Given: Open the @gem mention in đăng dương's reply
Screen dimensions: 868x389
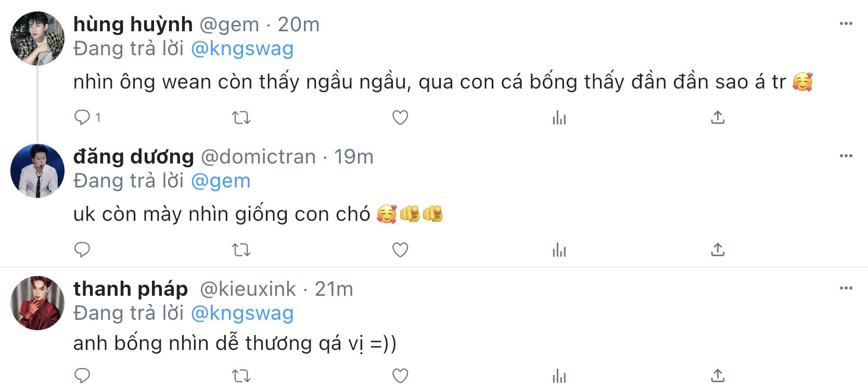Looking at the screenshot, I should (221, 181).
